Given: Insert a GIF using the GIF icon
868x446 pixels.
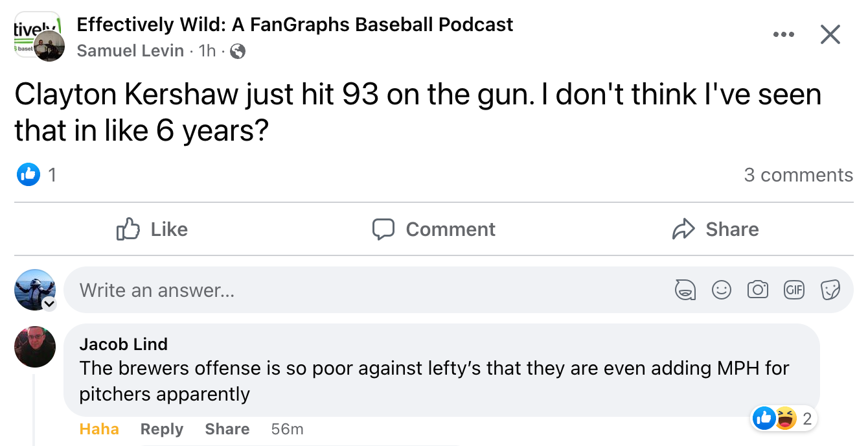Looking at the screenshot, I should click(x=794, y=290).
